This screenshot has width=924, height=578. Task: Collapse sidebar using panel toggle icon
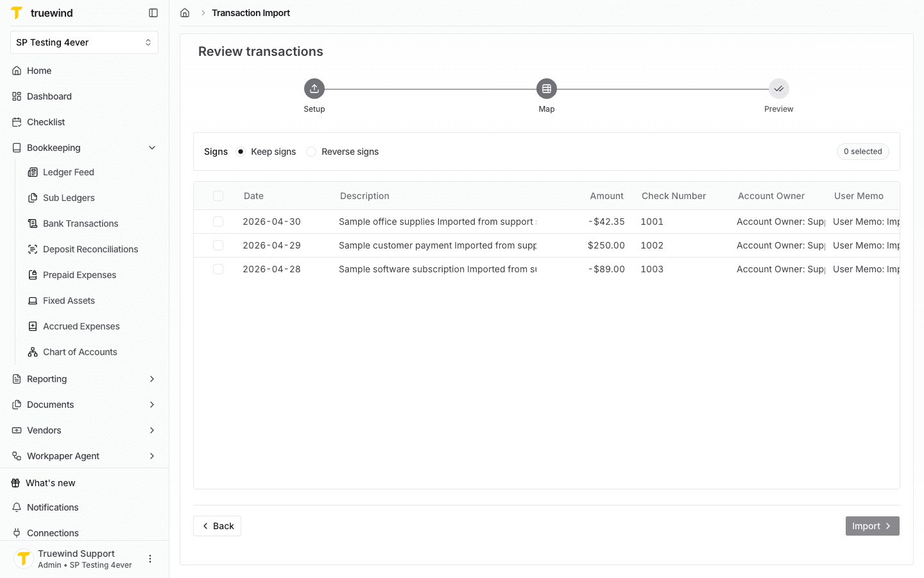153,13
